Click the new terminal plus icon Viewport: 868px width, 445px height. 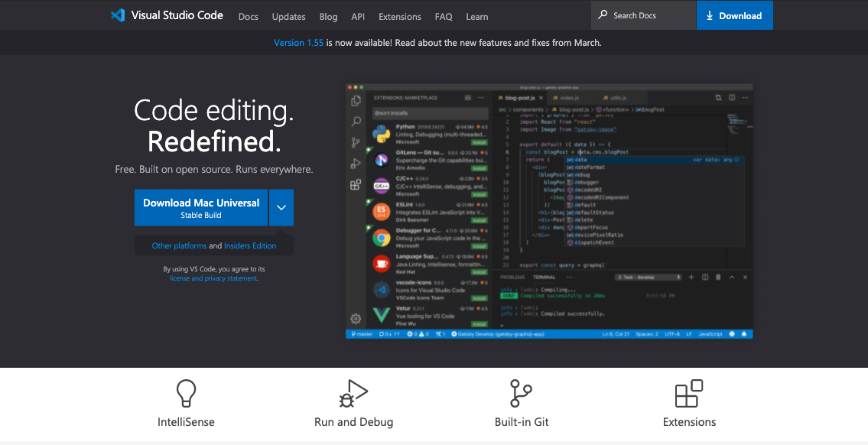click(691, 278)
